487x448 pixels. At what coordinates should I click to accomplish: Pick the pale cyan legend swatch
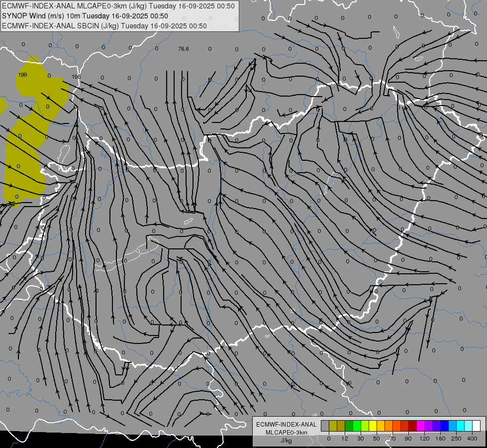coord(469,426)
